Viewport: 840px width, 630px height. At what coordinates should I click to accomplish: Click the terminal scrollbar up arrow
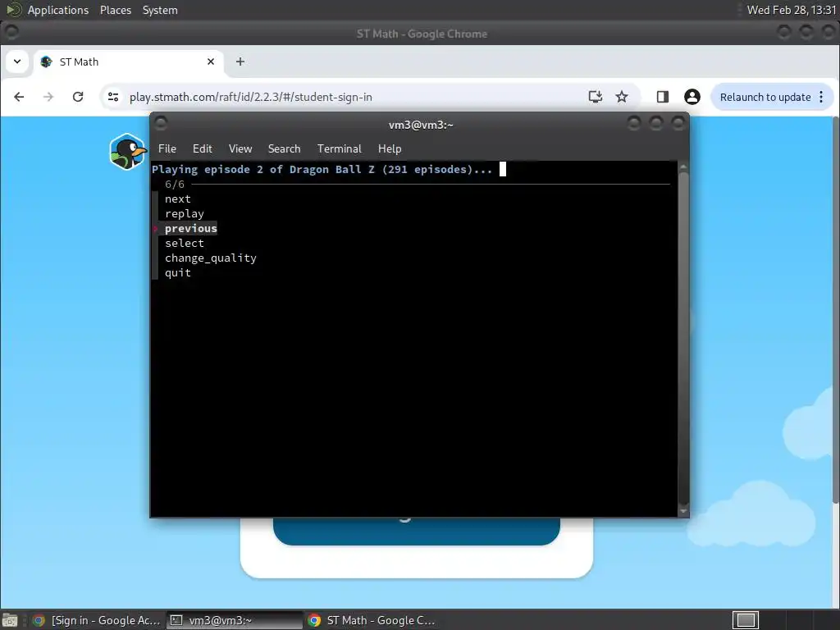pyautogui.click(x=683, y=167)
